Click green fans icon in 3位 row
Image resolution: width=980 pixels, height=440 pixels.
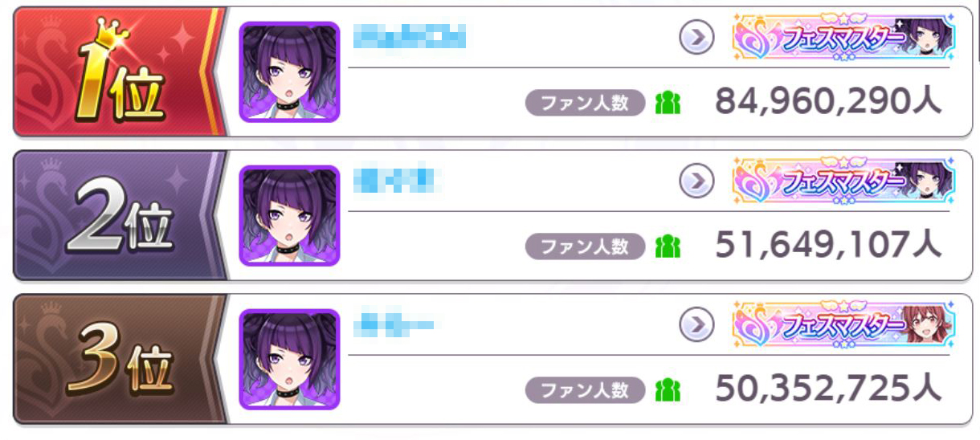[668, 390]
